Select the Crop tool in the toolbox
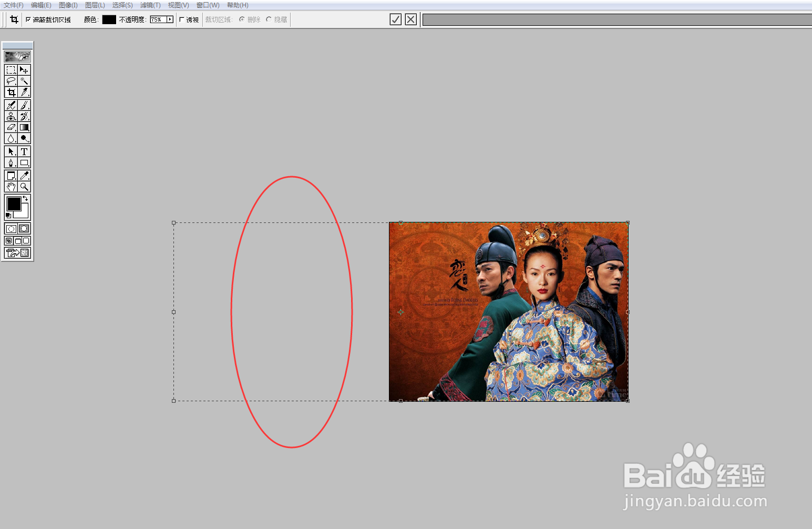Viewport: 812px width, 529px height. [11, 92]
